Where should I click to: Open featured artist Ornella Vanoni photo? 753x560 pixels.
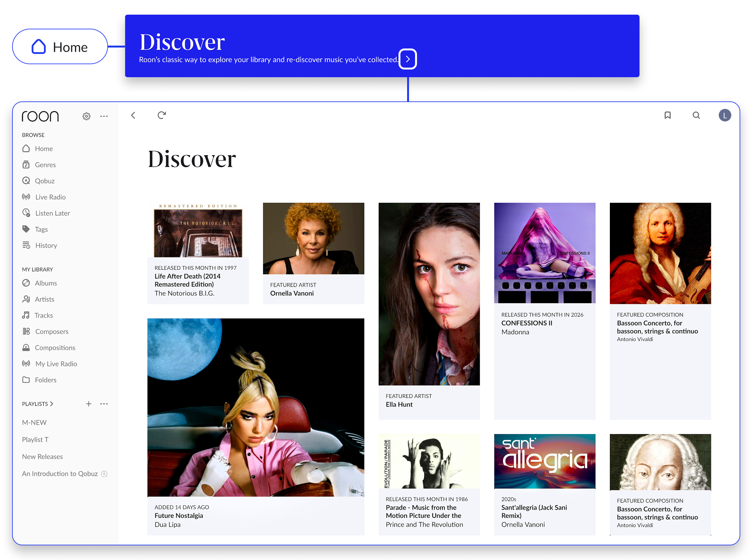313,238
